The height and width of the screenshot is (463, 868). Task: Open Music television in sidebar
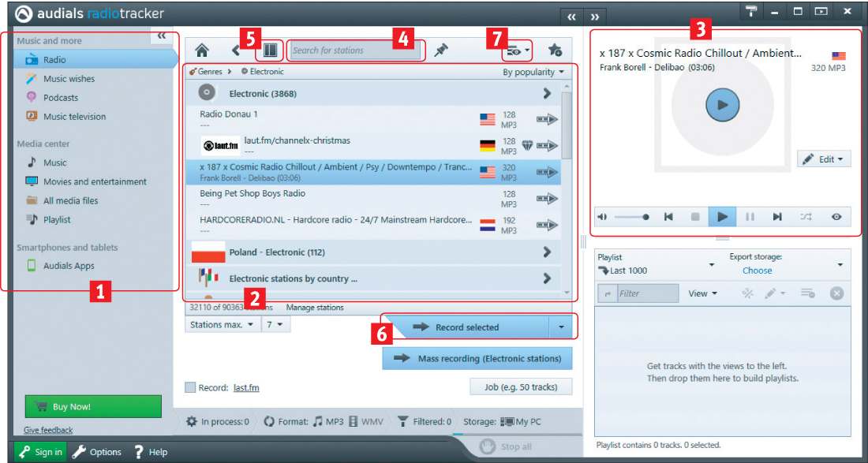click(x=74, y=117)
